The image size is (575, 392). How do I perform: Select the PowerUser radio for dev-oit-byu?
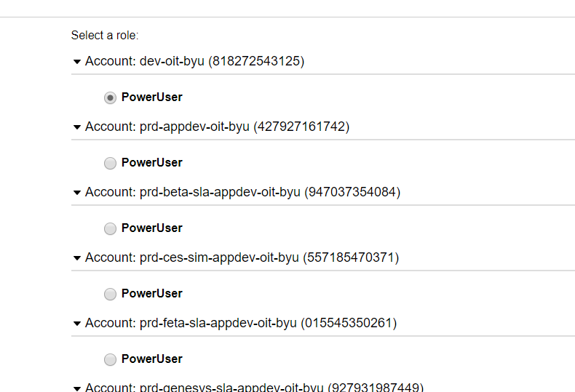[x=110, y=97]
